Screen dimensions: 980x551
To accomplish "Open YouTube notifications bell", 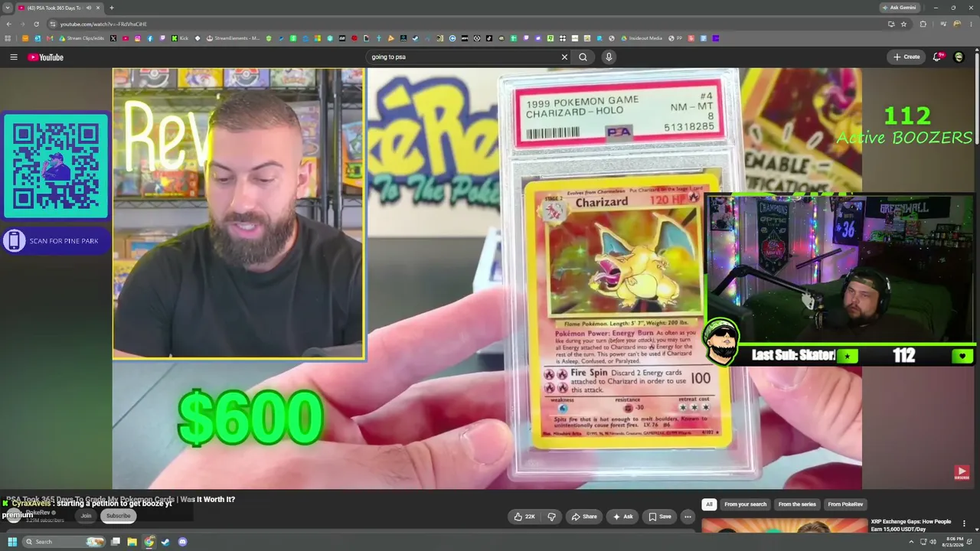I will pos(938,57).
